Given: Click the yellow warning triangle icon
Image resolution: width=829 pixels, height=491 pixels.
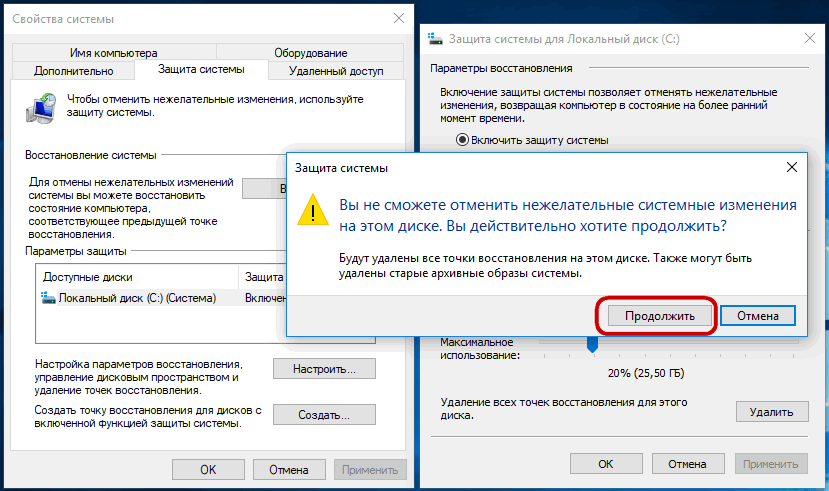Looking at the screenshot, I should (313, 210).
